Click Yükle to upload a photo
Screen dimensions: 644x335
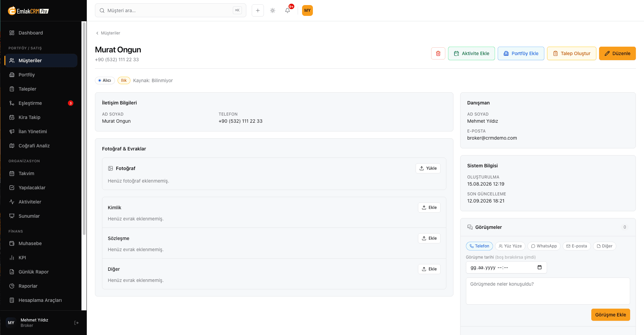428,168
